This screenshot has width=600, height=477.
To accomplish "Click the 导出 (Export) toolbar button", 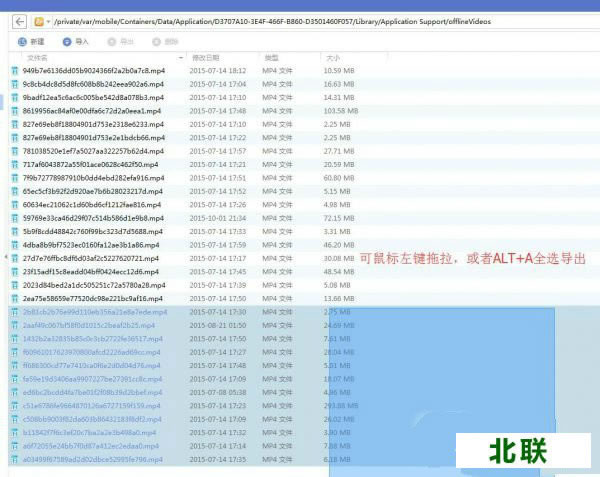I will (x=120, y=41).
